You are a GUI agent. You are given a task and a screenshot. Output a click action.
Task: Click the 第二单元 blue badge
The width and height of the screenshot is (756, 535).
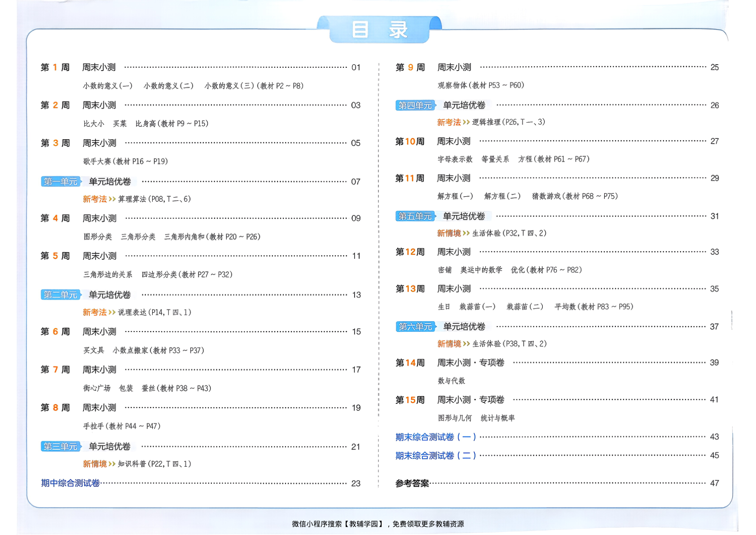[61, 295]
